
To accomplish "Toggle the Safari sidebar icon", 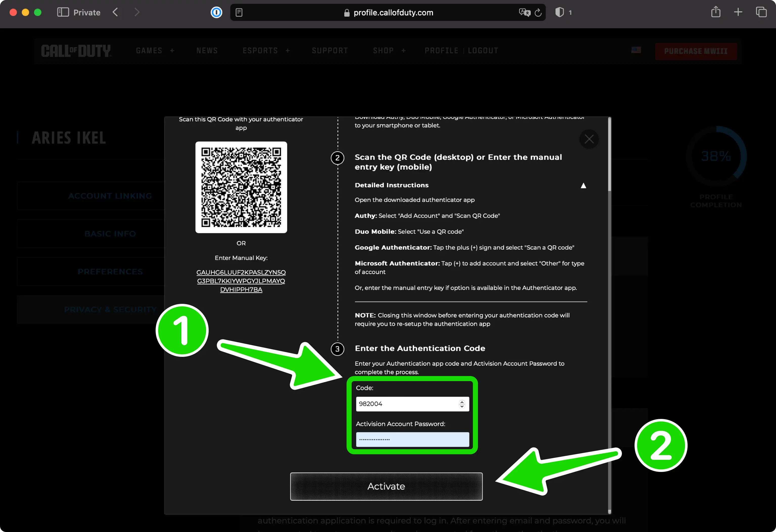I will pyautogui.click(x=63, y=12).
